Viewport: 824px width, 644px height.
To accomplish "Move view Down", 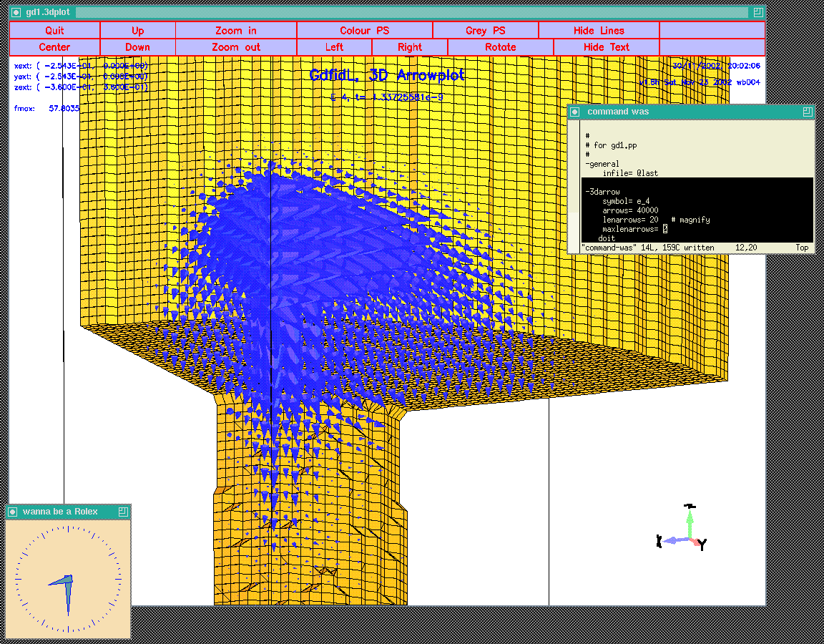I will pos(137,47).
